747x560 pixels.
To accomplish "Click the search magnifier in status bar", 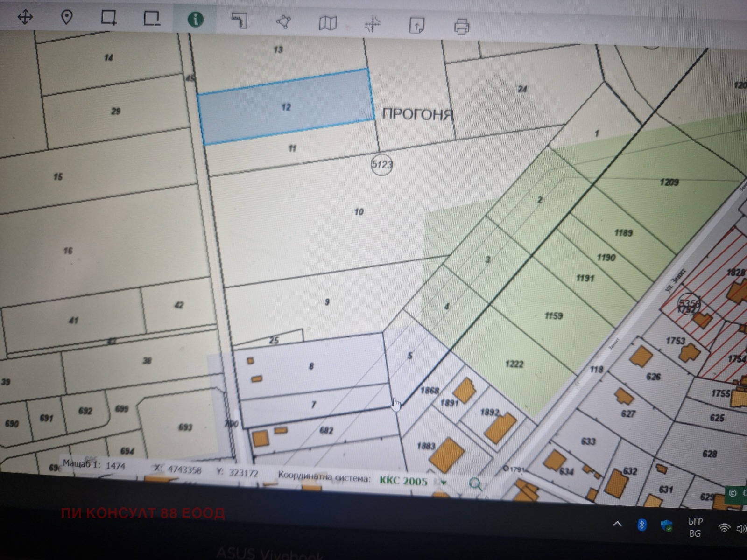I will coord(475,484).
